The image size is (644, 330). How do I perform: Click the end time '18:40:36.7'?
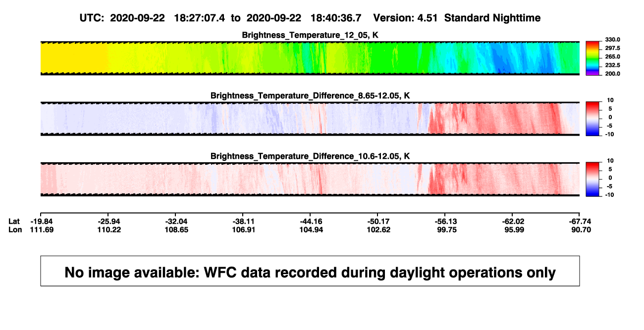[335, 18]
